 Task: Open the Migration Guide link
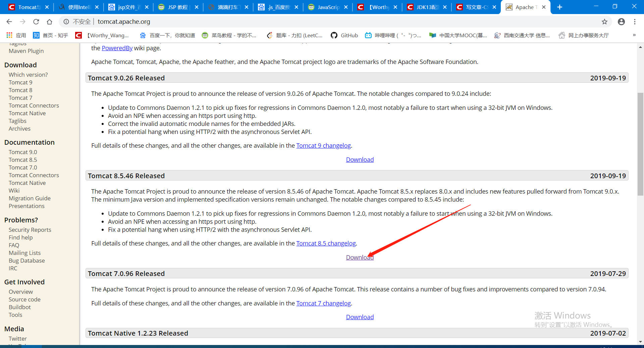pyautogui.click(x=30, y=198)
